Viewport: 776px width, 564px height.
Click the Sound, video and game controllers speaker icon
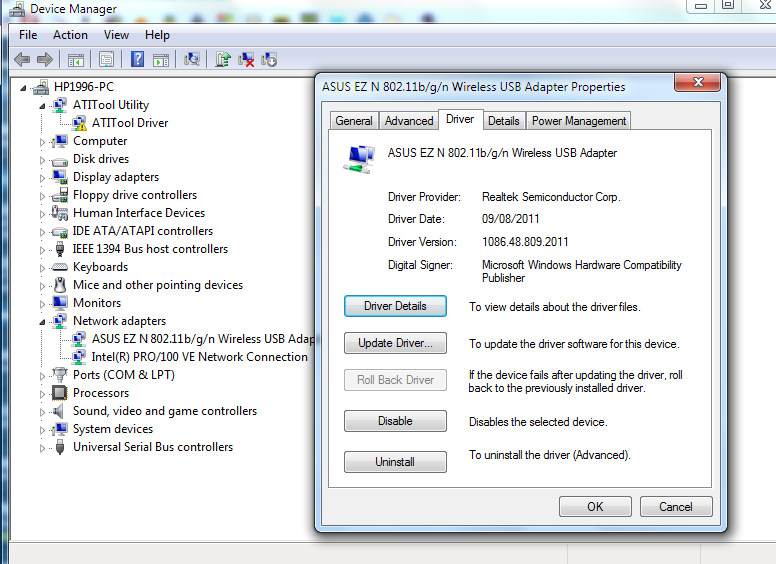tap(59, 411)
